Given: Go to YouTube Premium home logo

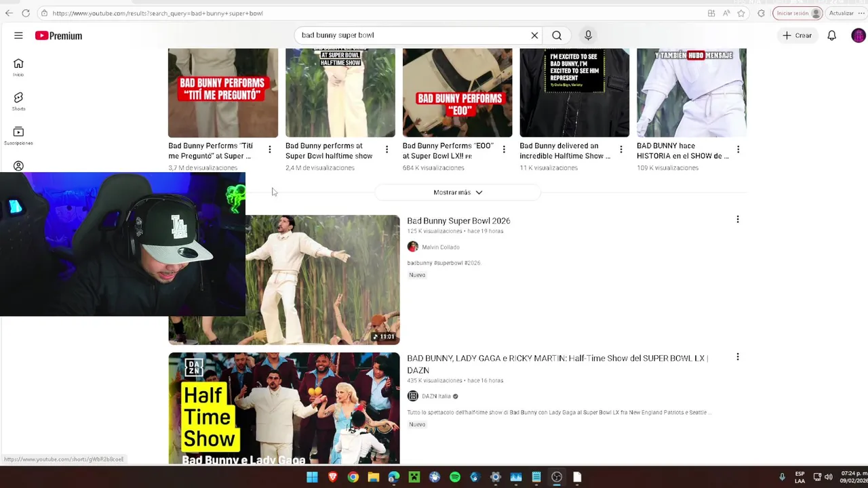Looking at the screenshot, I should tap(59, 35).
